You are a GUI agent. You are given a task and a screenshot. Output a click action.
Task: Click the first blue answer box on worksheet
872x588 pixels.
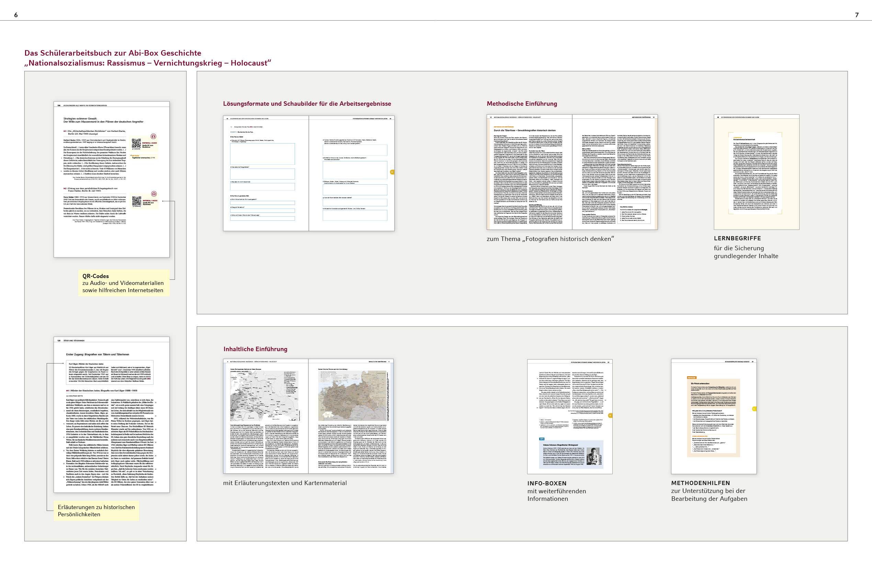262,154
